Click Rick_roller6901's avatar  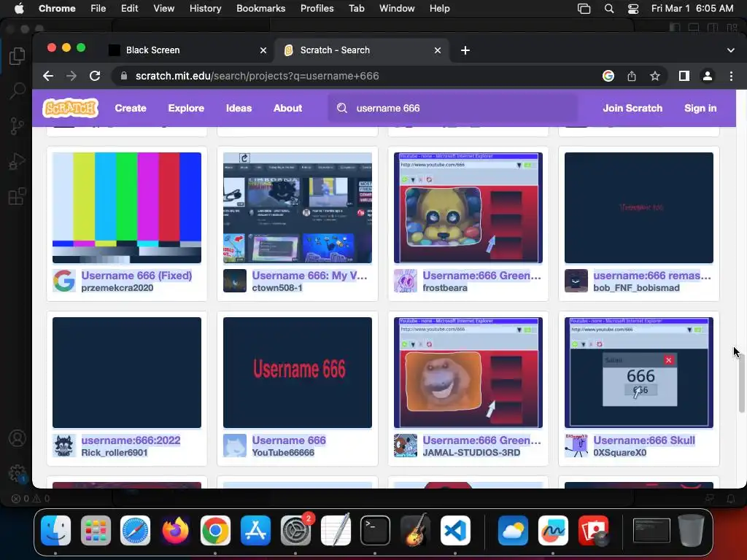pos(64,446)
